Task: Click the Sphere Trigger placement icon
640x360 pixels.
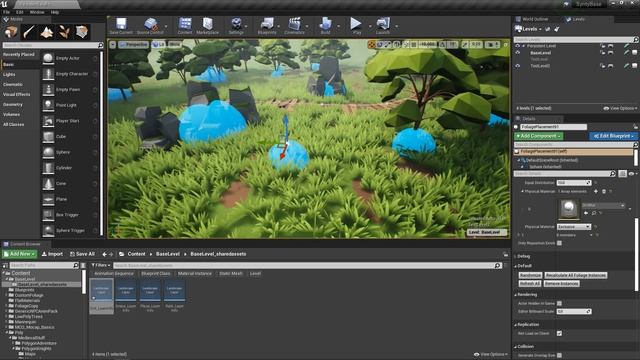Action: coord(48,231)
